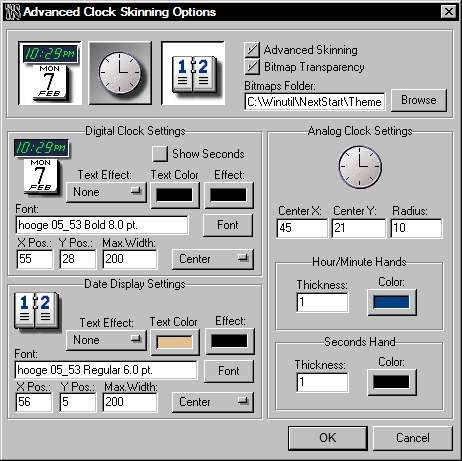Expand the Date Display Center alignment dropdown
The width and height of the screenshot is (462, 461).
(213, 402)
